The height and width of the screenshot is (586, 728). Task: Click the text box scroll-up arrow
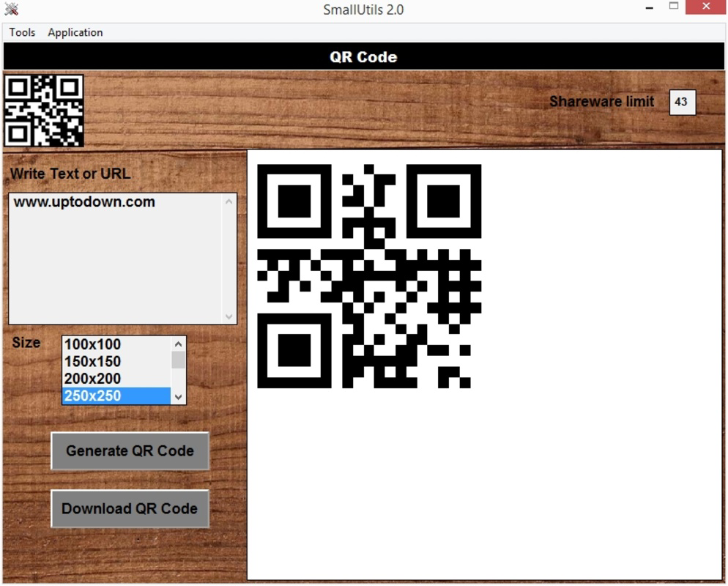click(x=229, y=201)
